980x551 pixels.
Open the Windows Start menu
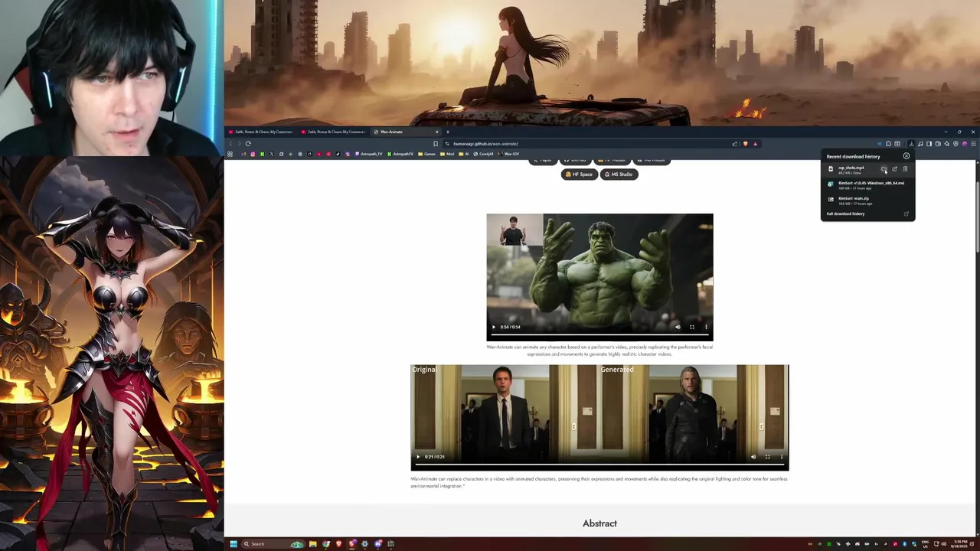(x=234, y=544)
